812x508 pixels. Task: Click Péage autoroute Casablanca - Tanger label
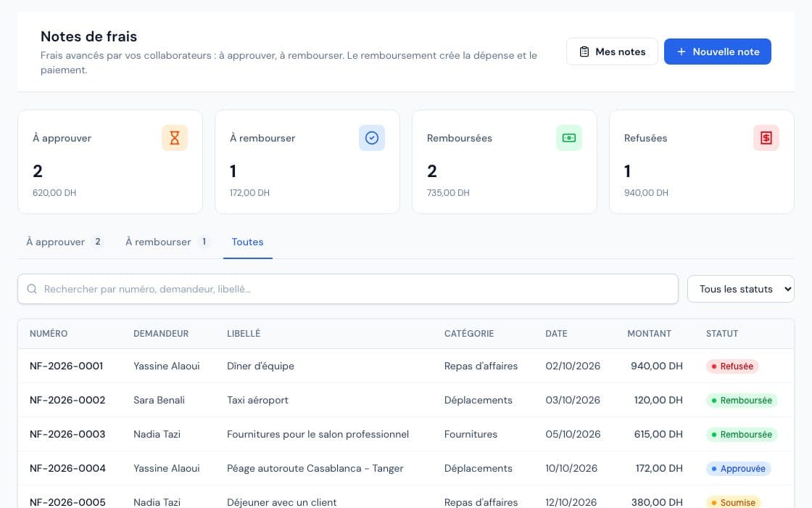point(315,469)
